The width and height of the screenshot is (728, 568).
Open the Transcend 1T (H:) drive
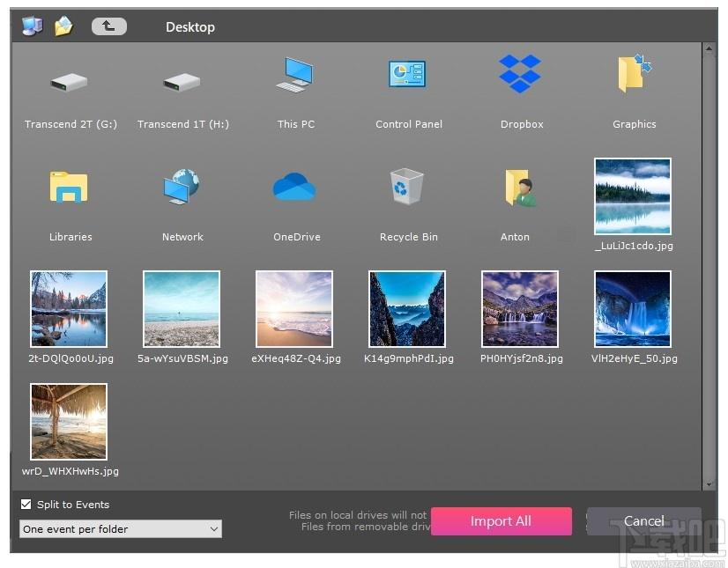coord(182,83)
